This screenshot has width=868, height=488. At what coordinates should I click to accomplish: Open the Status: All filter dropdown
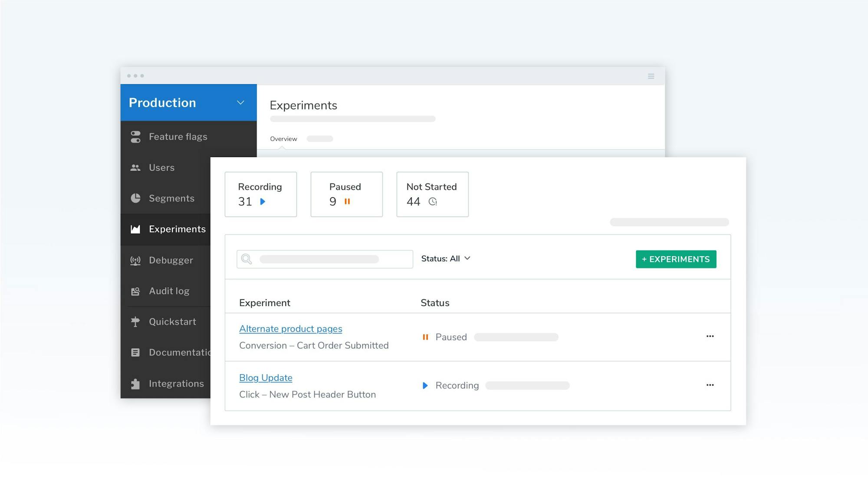pyautogui.click(x=446, y=258)
